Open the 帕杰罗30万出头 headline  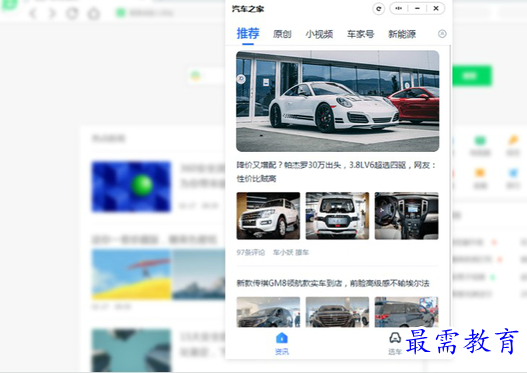[336, 172]
